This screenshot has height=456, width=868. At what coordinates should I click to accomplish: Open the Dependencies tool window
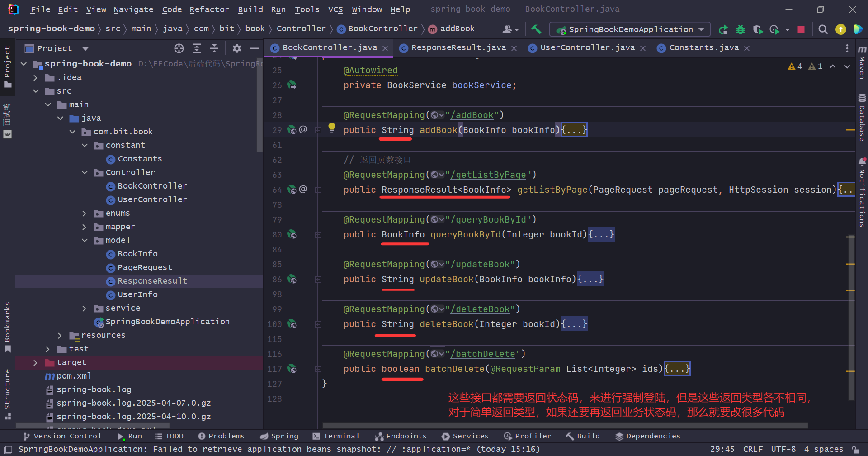pyautogui.click(x=648, y=436)
